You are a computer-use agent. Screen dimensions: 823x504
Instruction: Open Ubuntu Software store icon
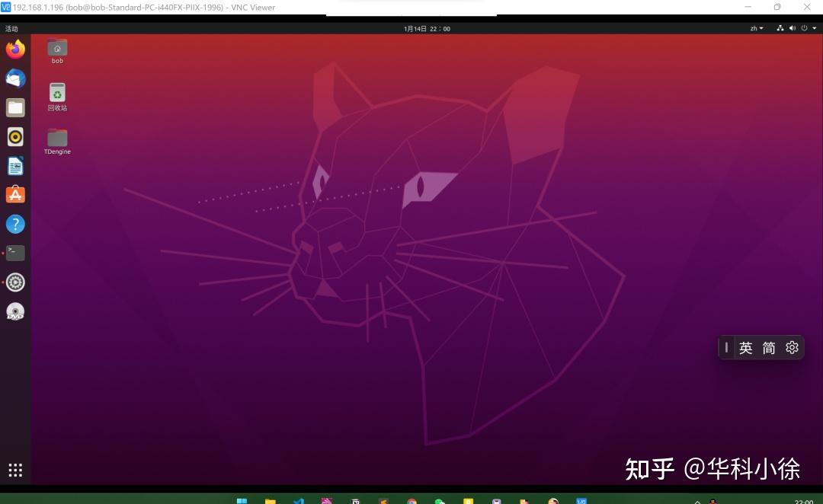(15, 195)
